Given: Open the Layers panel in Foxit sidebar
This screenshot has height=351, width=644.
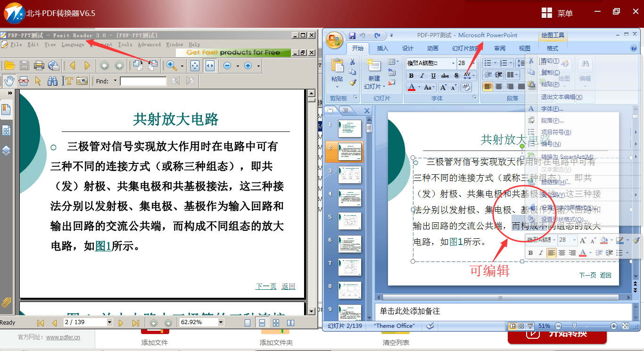Looking at the screenshot, I should (x=7, y=151).
